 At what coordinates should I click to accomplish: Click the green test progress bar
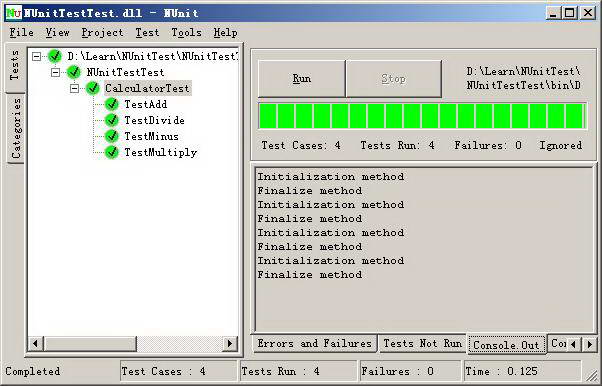[422, 116]
